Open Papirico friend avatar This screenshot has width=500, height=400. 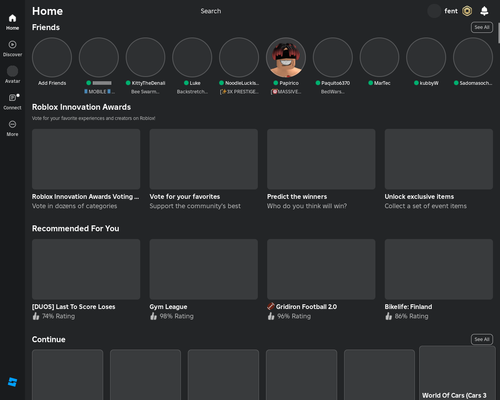(x=286, y=57)
